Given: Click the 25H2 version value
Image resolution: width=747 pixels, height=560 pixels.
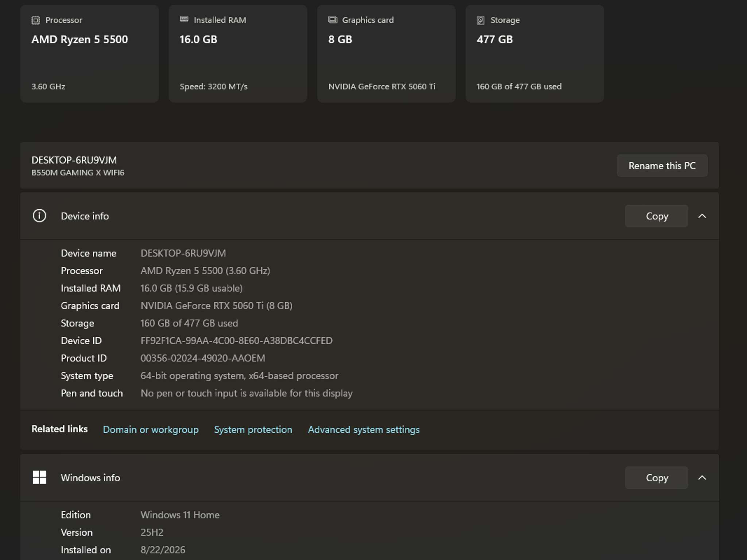Looking at the screenshot, I should click(x=152, y=532).
